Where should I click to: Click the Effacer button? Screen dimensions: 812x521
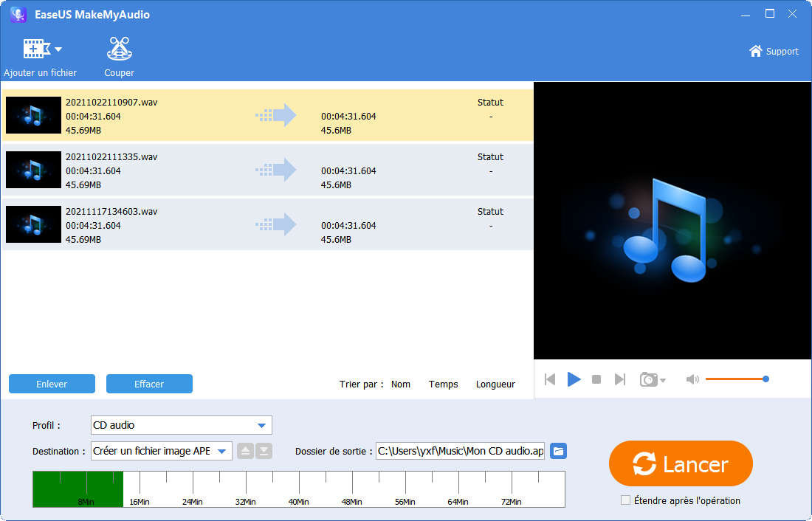(149, 384)
